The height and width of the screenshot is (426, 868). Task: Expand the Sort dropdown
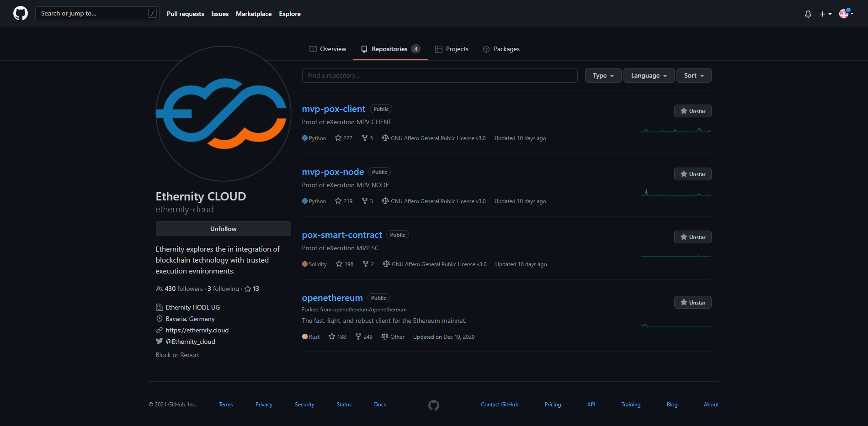pyautogui.click(x=694, y=75)
